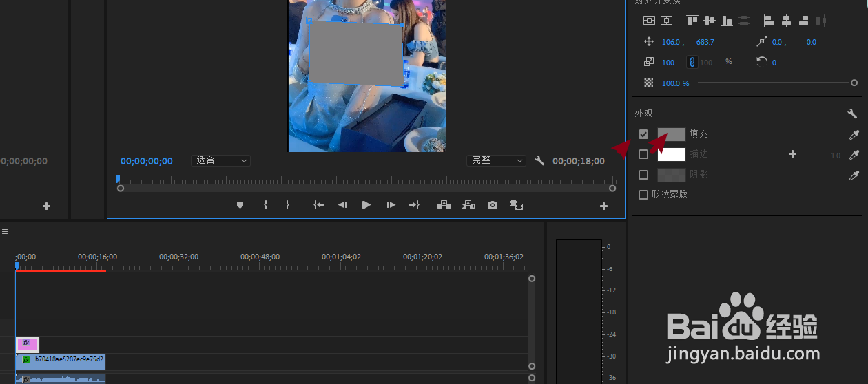Viewport: 868px width, 384px height.
Task: Open the 适合 zoom level dropdown
Action: [220, 160]
